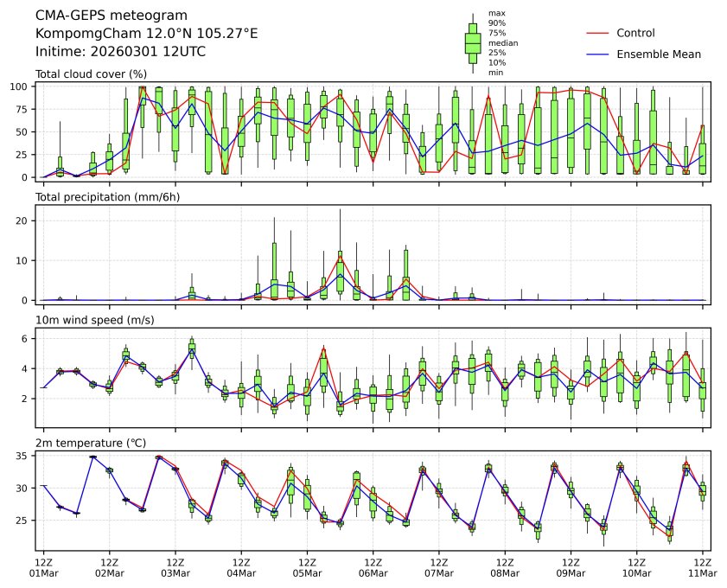Image resolution: width=727 pixels, height=588 pixels.
Task: Click the 35 tick on temperature axis
Action: [25, 457]
